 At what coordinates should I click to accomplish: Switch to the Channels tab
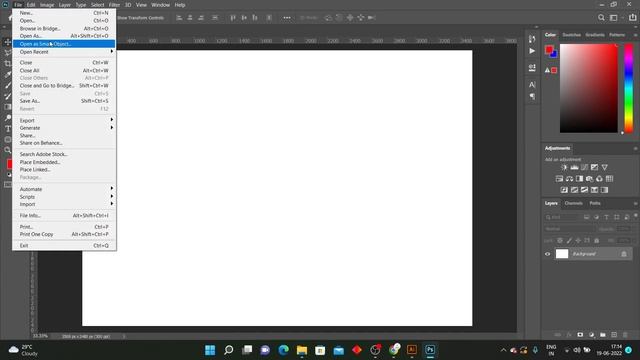(573, 203)
